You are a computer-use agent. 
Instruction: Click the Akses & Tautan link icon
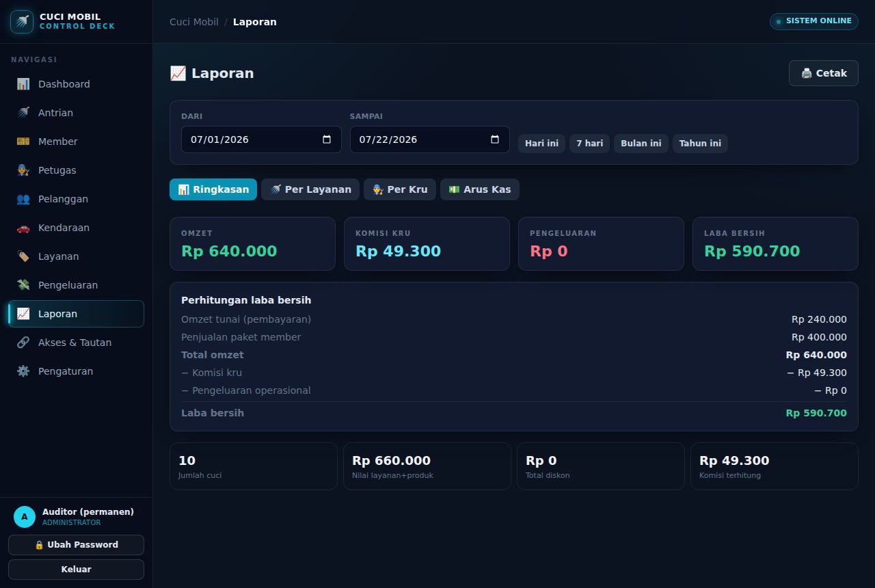[x=23, y=343]
